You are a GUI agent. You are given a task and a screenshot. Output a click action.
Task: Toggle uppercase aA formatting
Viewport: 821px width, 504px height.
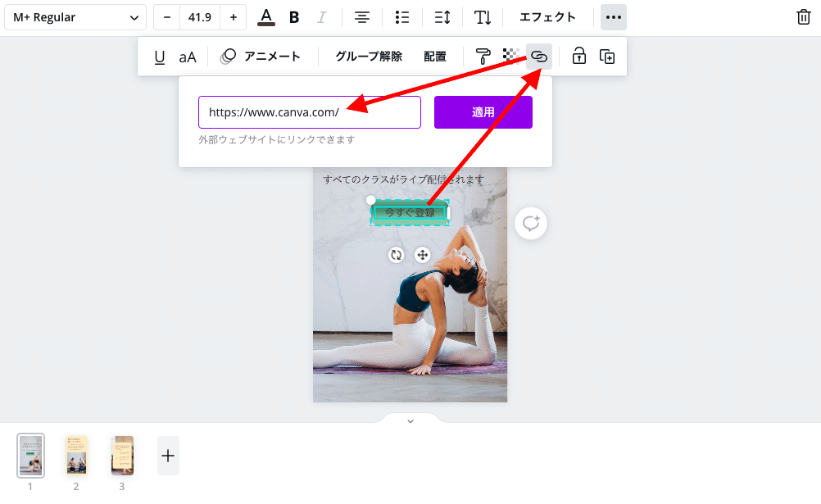188,57
